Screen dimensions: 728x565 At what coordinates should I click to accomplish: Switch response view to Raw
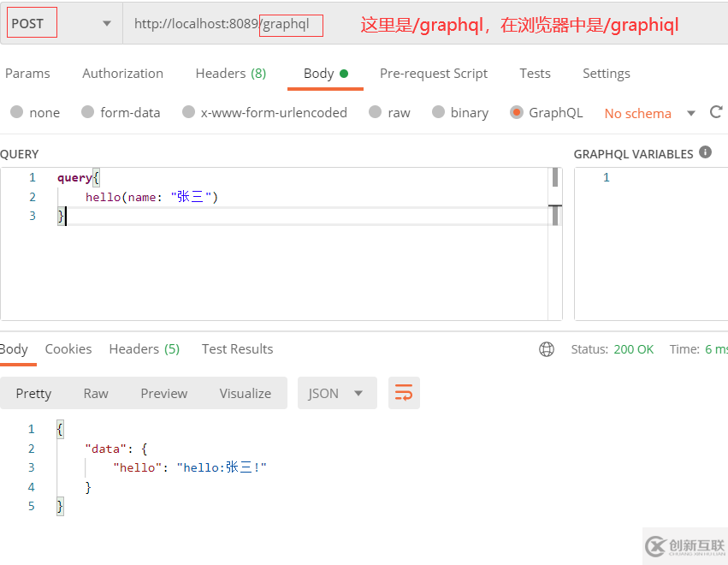pos(95,393)
